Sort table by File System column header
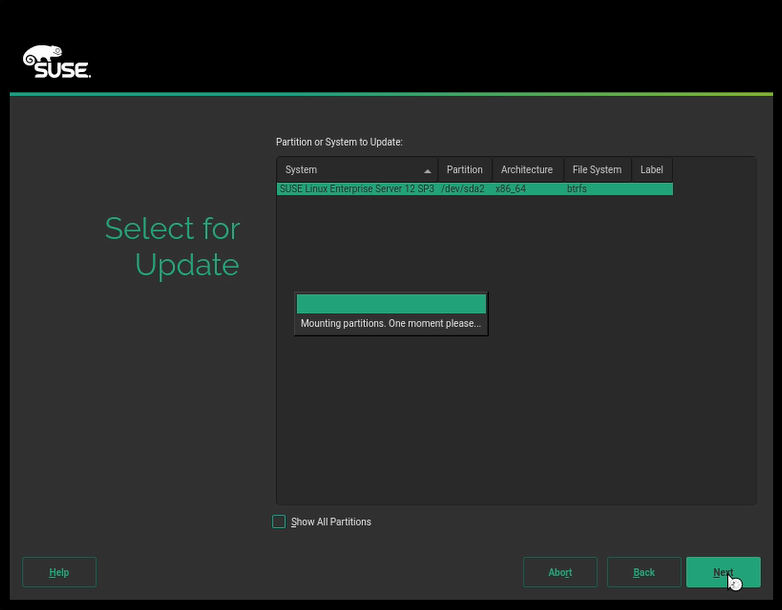782x610 pixels. click(597, 170)
